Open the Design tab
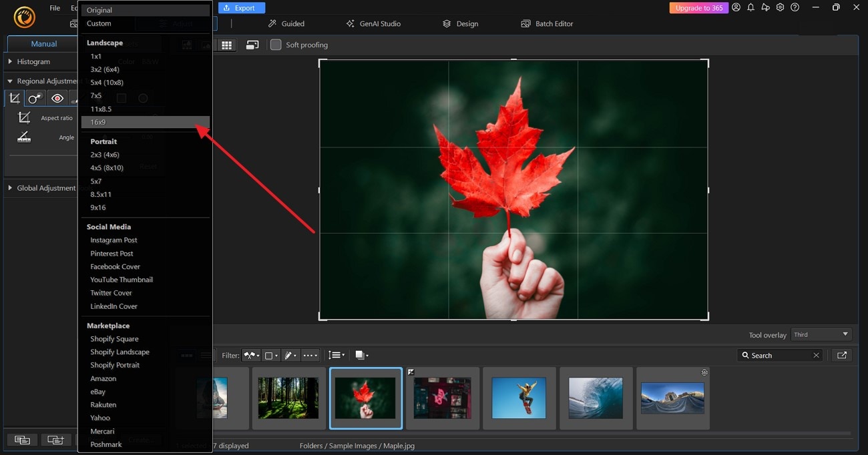 (x=460, y=23)
